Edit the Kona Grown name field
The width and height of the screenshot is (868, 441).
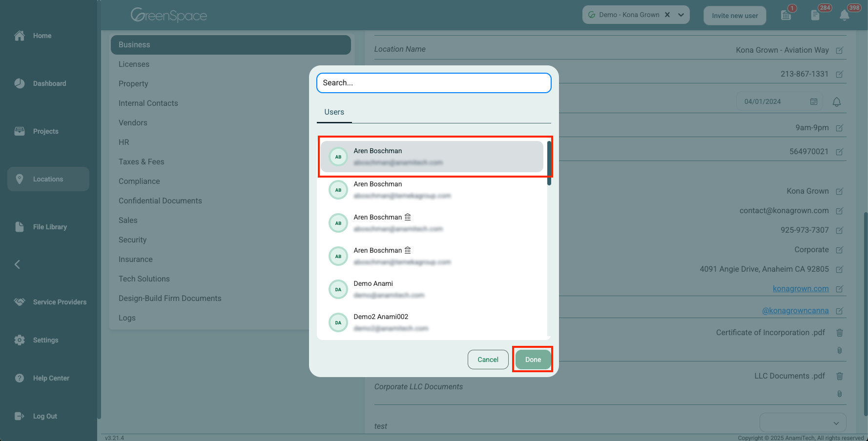point(840,191)
